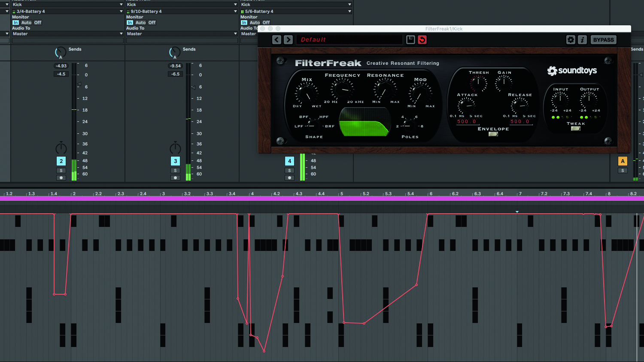Set Monitor to In on 5/6-Battery 4 track
This screenshot has width=644, height=362.
tap(244, 23)
